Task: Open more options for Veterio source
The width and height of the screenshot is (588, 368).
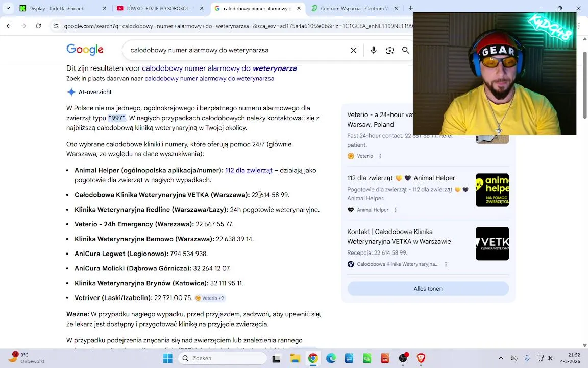Action: click(x=380, y=156)
